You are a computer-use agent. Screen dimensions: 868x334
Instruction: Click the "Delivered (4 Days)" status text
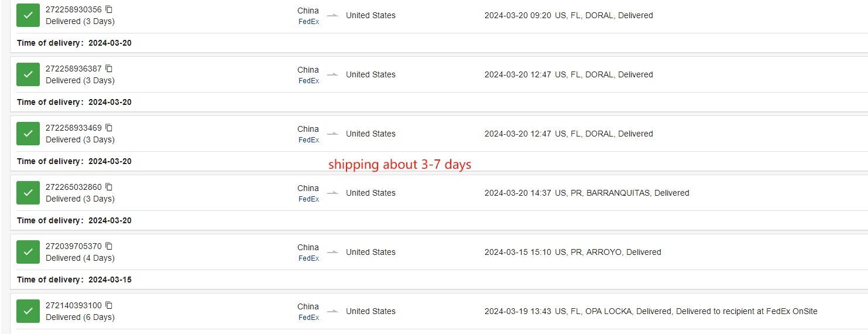coord(80,258)
